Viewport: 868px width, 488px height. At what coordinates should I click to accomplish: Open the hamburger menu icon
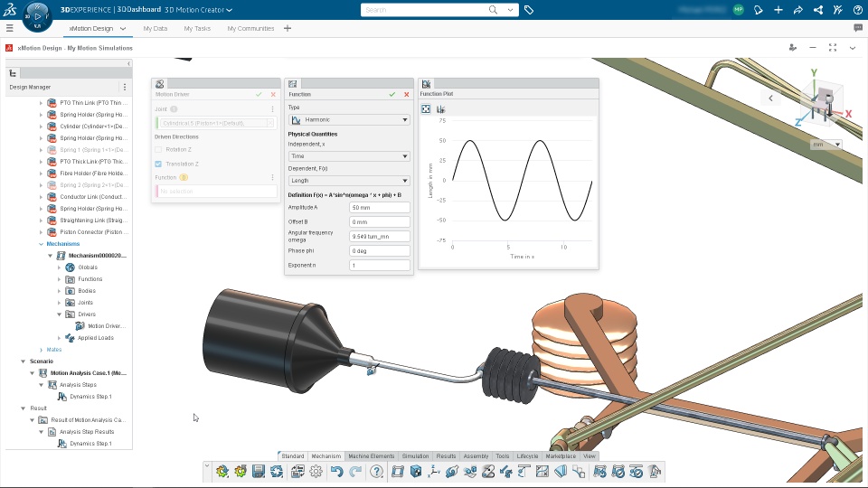[x=9, y=28]
